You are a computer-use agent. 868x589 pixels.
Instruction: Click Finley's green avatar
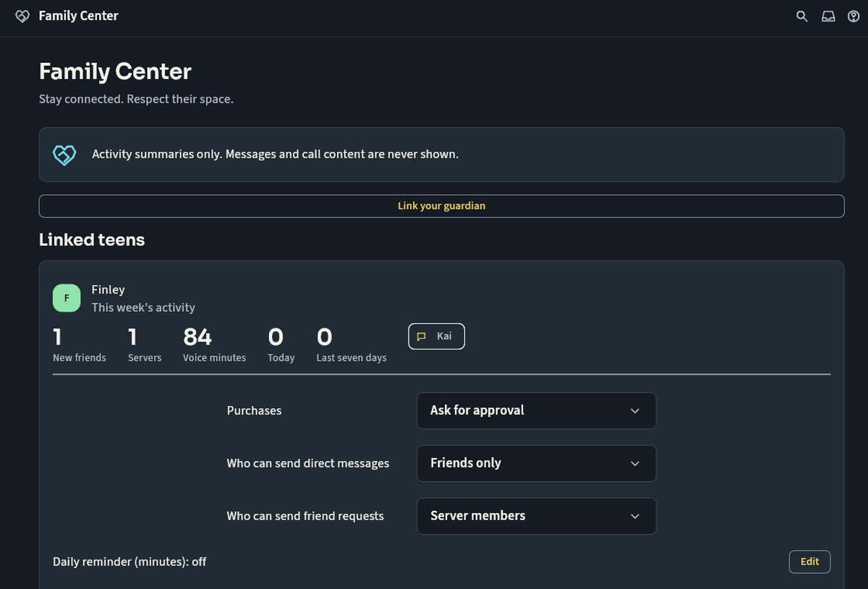67,298
